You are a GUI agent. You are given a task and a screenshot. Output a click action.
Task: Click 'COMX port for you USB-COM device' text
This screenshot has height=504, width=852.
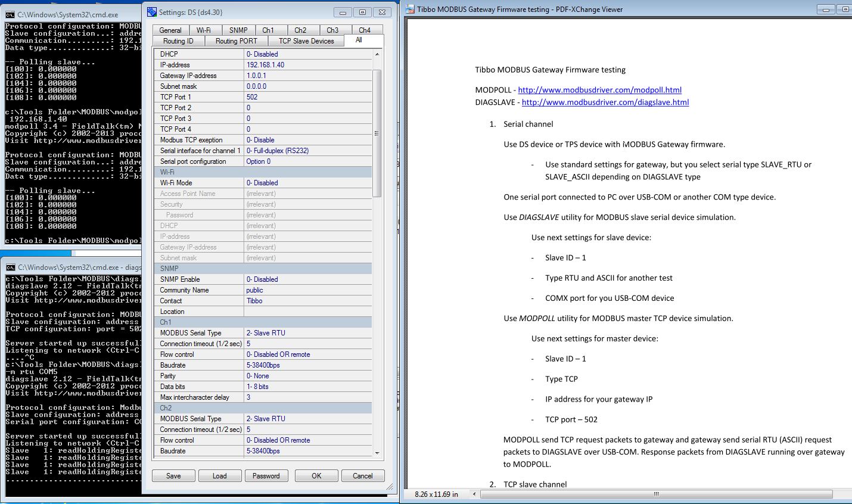[610, 298]
